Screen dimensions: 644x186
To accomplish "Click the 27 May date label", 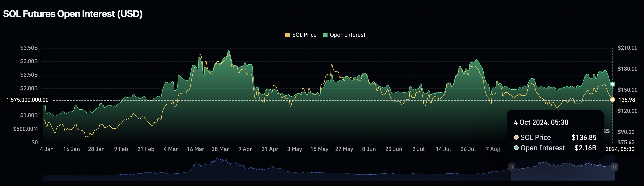I will [x=344, y=149].
